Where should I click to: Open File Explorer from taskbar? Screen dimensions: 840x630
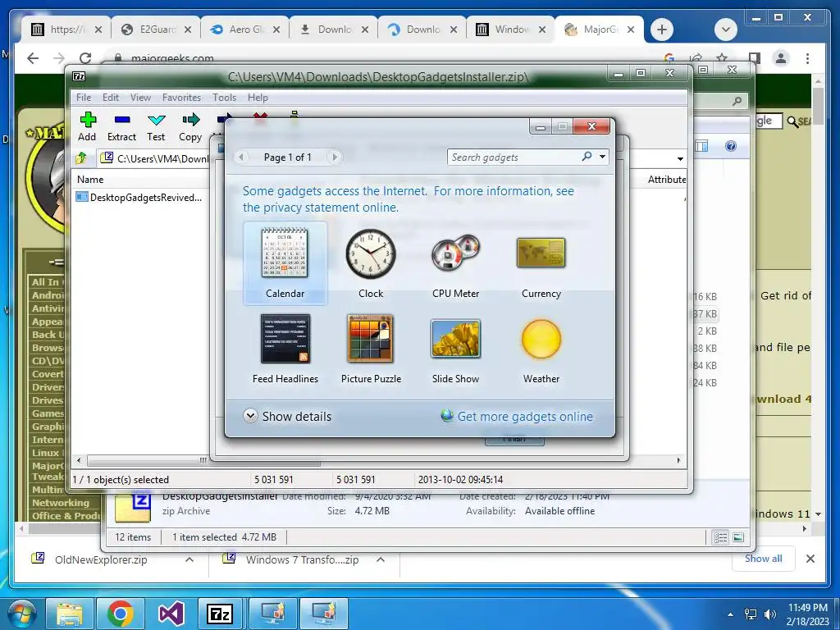click(x=71, y=614)
